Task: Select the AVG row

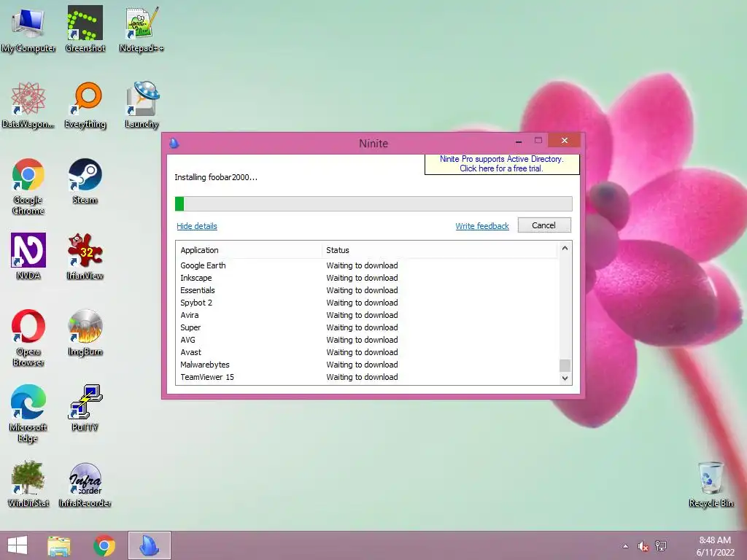Action: [x=367, y=340]
